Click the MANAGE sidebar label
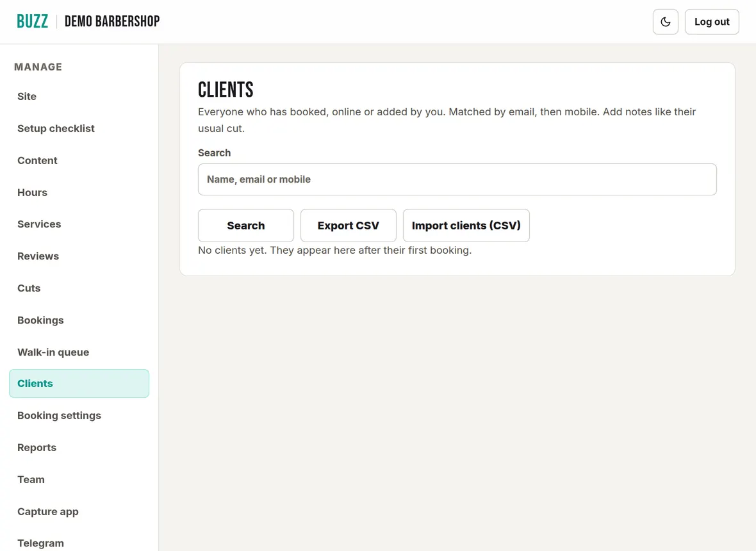This screenshot has height=551, width=756. pos(38,67)
